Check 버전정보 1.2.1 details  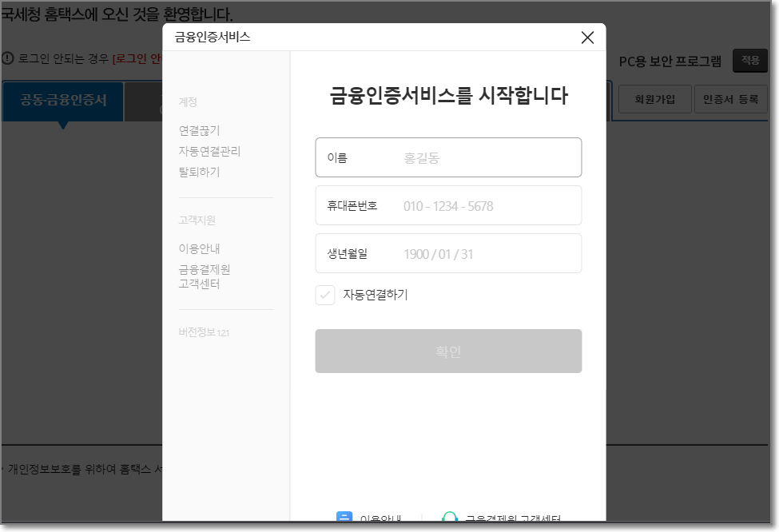202,332
